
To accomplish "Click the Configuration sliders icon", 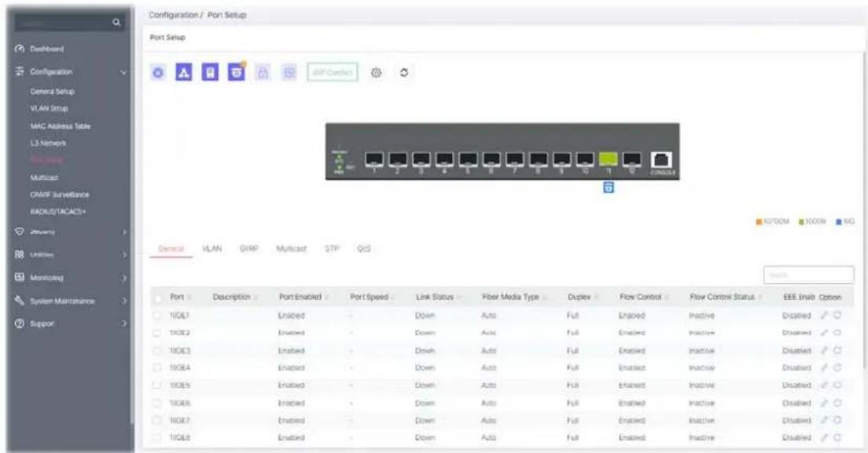I will pos(18,72).
